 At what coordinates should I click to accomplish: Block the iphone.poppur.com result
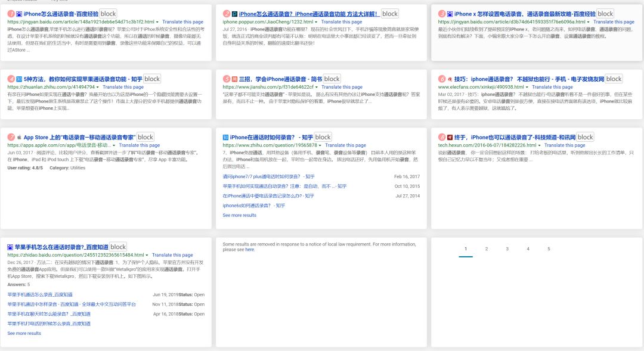coord(390,14)
